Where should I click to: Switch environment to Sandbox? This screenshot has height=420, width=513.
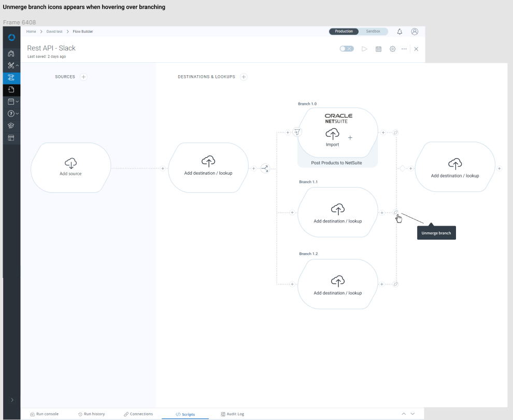(x=373, y=32)
